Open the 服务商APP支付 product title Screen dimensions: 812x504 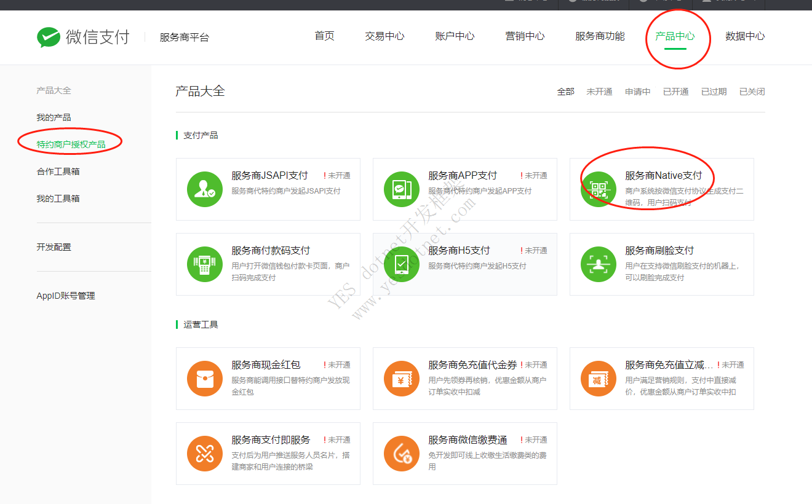pos(463,176)
